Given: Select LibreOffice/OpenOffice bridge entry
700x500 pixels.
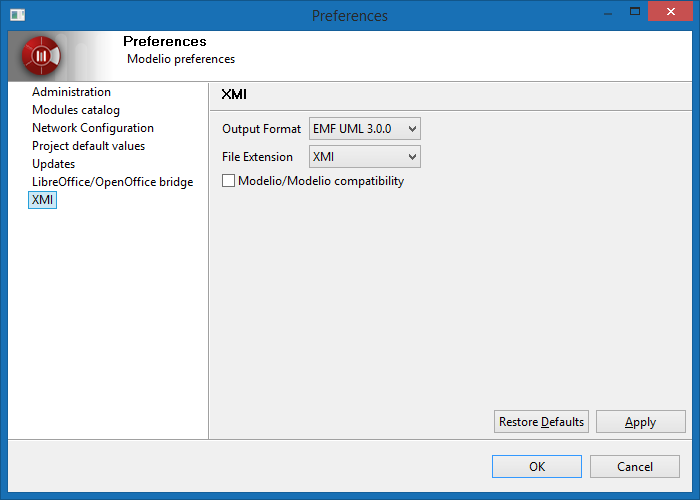Looking at the screenshot, I should [112, 182].
